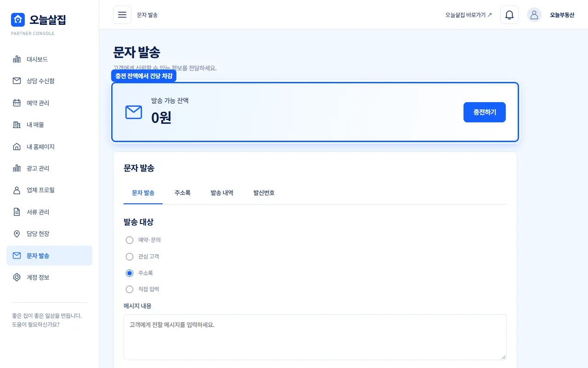Select the 주소록 radio option
The width and height of the screenshot is (588, 368).
(x=130, y=273)
